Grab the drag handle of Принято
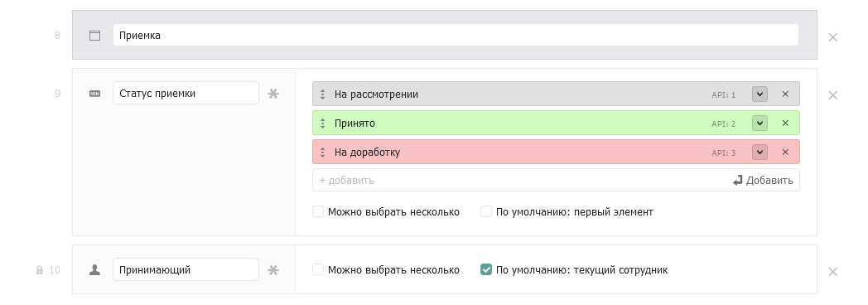The image size is (868, 305). click(x=323, y=123)
